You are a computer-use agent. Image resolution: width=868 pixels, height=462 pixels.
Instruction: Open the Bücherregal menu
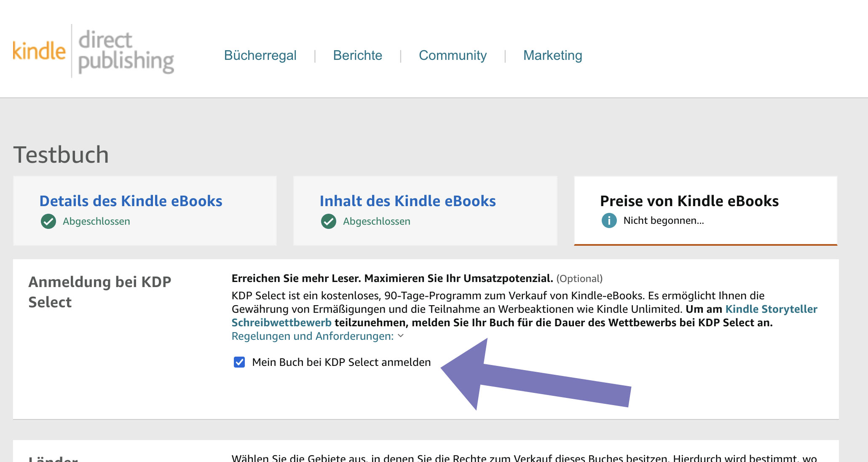(260, 55)
